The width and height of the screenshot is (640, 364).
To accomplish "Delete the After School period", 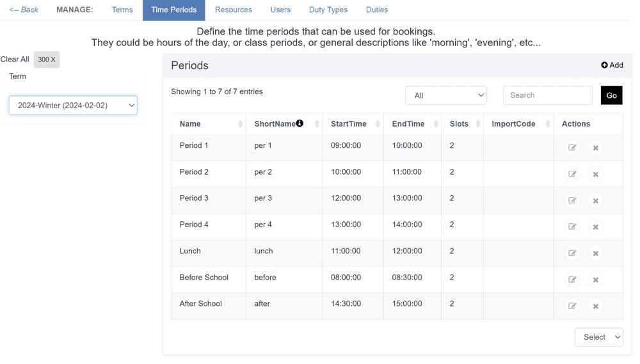I will click(595, 306).
